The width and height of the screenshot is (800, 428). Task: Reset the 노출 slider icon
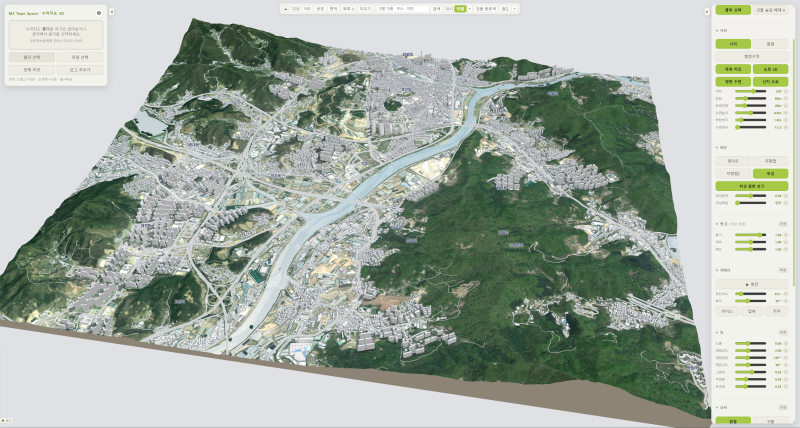[786, 343]
